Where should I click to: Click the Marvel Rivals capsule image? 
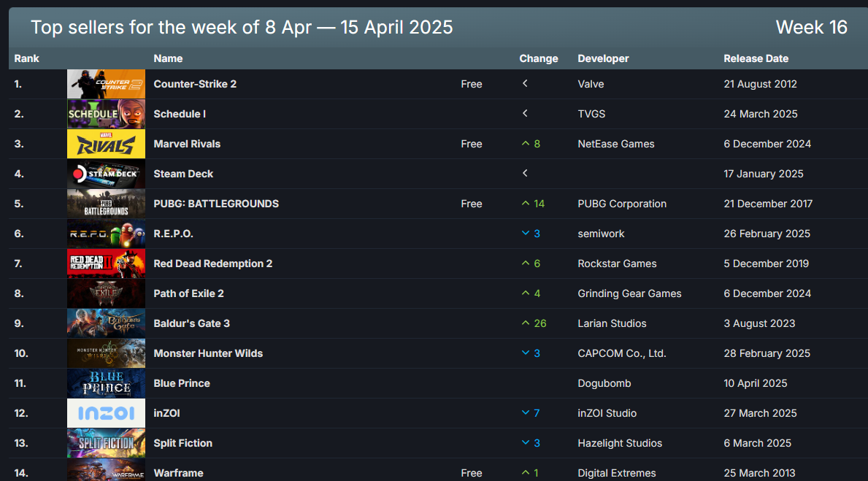tap(106, 144)
